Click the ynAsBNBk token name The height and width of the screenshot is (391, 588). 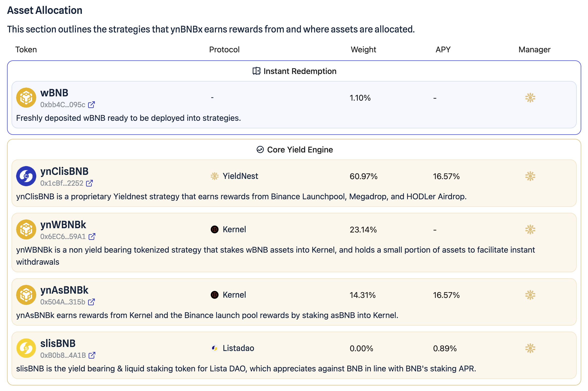click(x=64, y=290)
